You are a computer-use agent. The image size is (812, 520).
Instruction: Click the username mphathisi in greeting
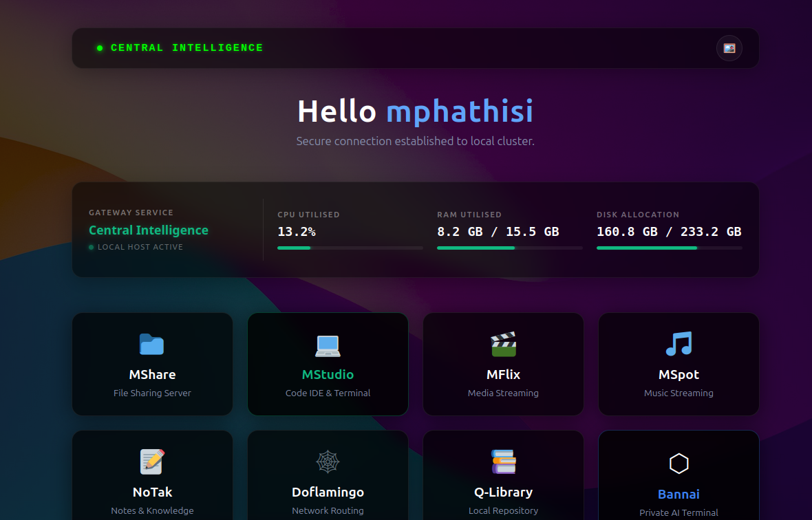click(460, 111)
